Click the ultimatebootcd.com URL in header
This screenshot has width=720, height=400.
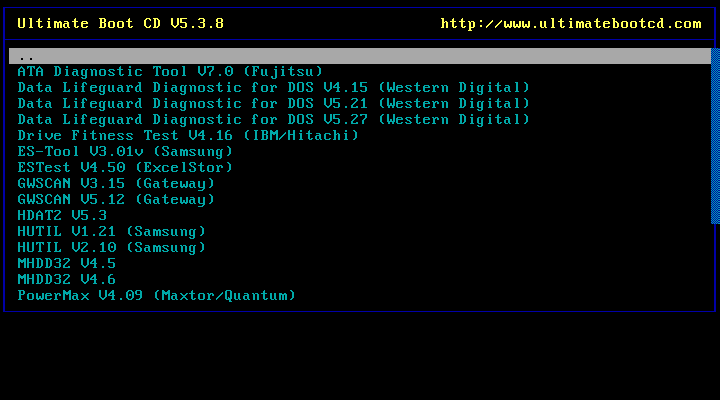coord(571,23)
